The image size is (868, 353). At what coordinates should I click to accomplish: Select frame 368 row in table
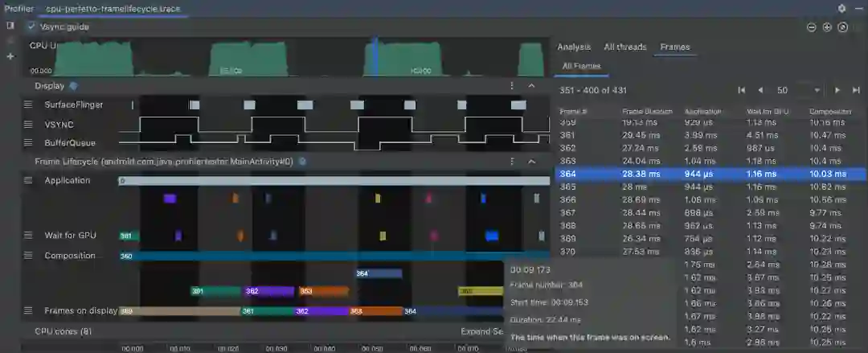[710, 225]
